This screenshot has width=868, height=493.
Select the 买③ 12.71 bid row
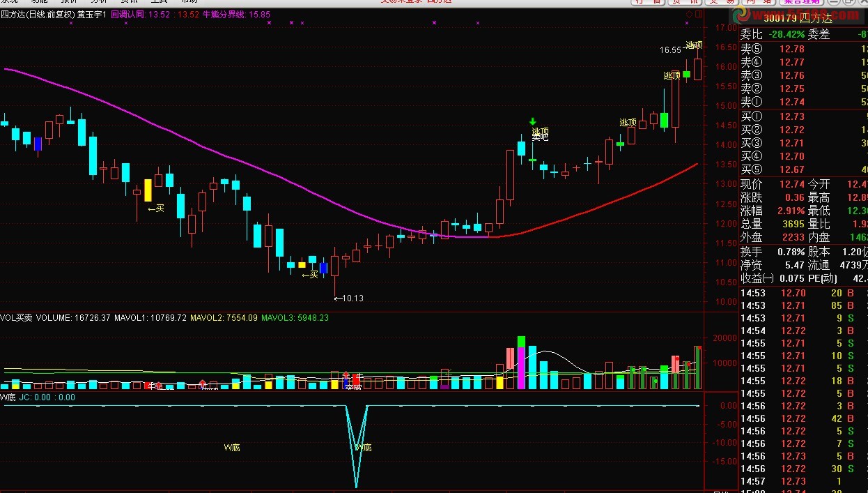click(x=804, y=143)
